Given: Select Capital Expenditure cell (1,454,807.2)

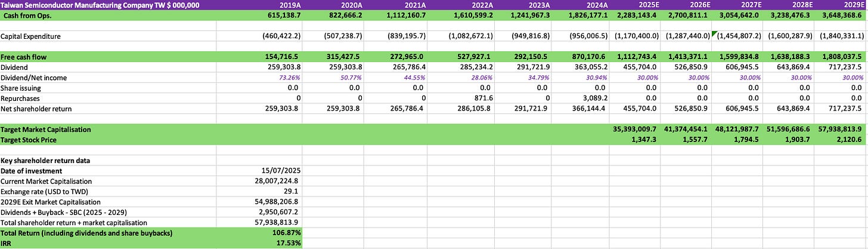Looking at the screenshot, I should click(740, 36).
